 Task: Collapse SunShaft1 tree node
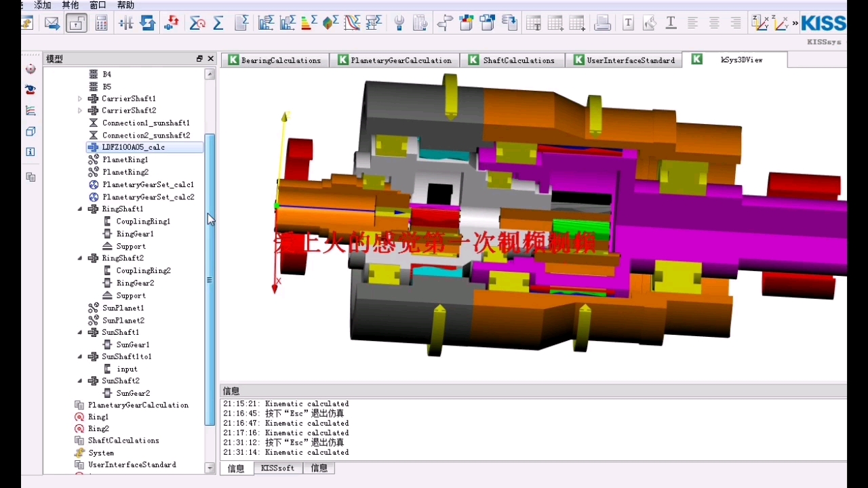80,332
